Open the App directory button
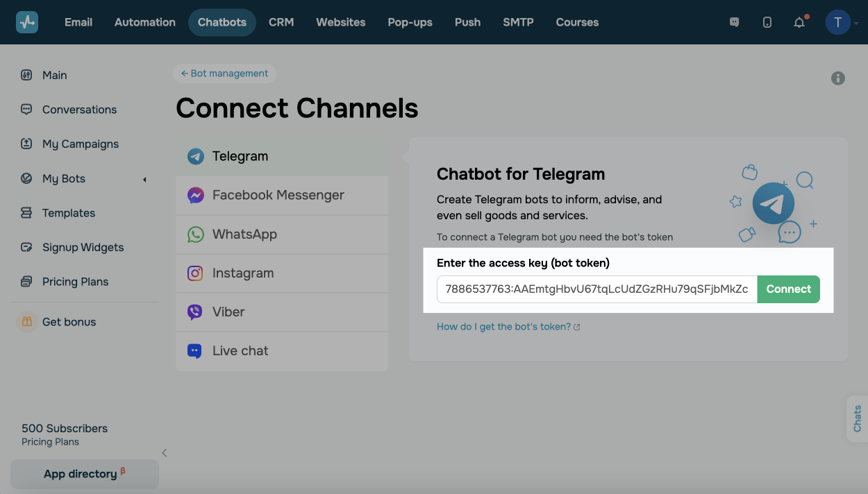Screen dimensions: 868x494 [x=84, y=474]
